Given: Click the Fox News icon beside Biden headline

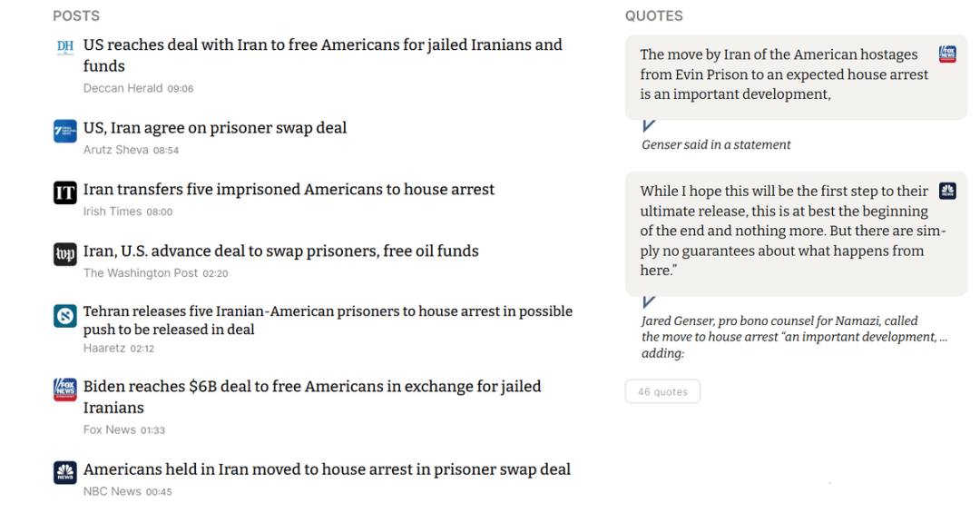Looking at the screenshot, I should (x=64, y=390).
